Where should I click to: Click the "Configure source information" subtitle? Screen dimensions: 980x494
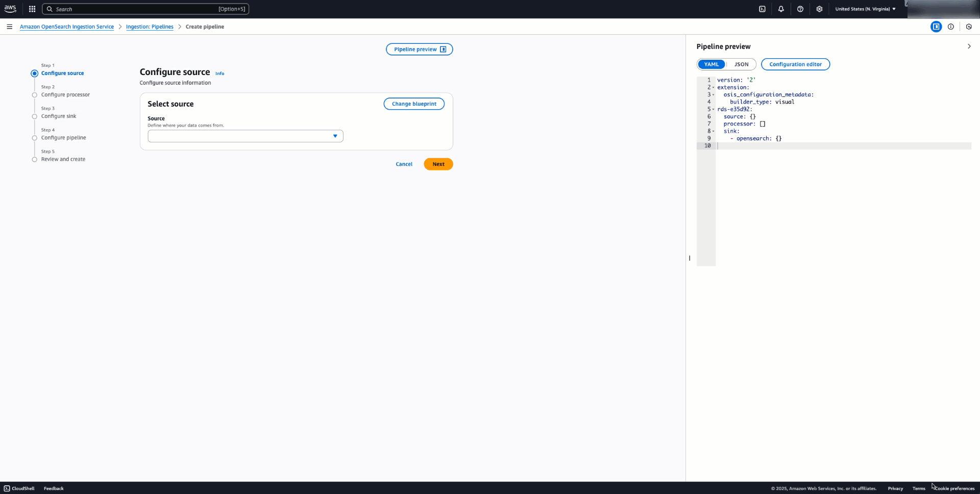[x=175, y=83]
